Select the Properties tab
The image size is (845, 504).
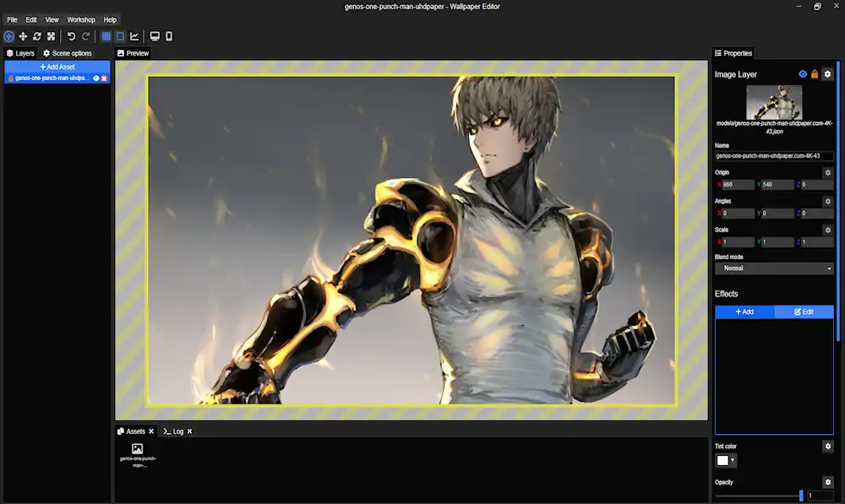click(x=733, y=53)
